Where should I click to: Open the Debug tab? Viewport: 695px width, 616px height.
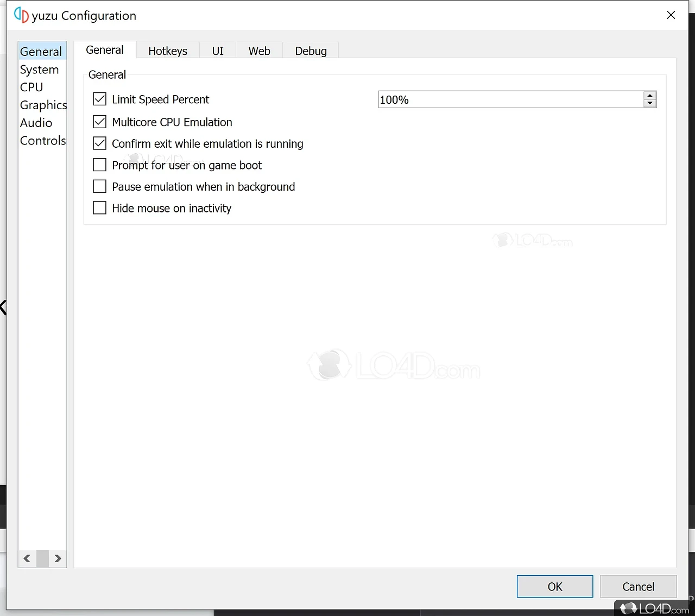pos(311,51)
